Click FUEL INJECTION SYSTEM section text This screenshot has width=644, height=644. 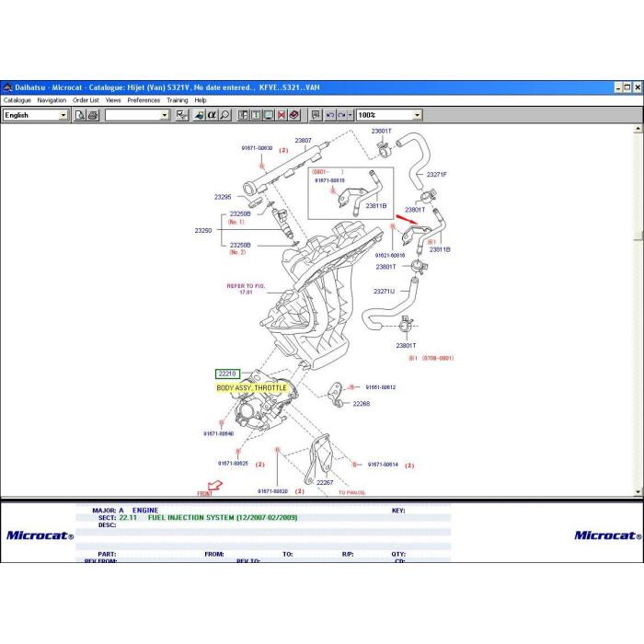(223, 517)
